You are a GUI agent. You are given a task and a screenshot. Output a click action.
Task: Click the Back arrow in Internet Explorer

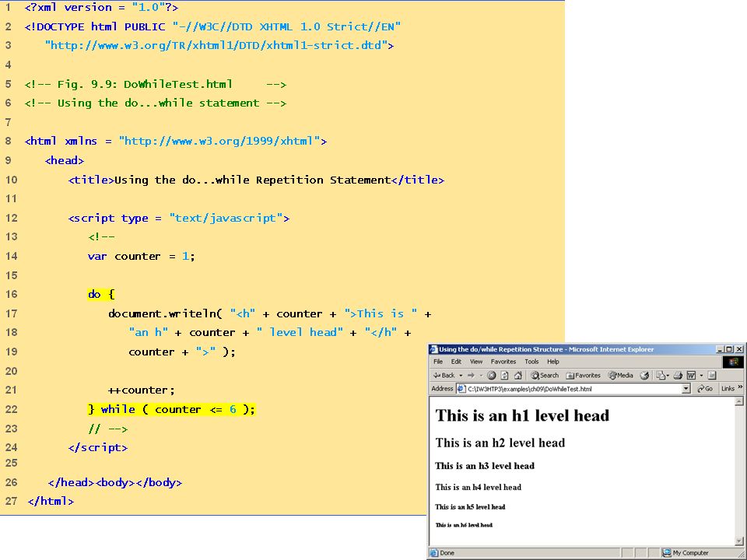444,375
